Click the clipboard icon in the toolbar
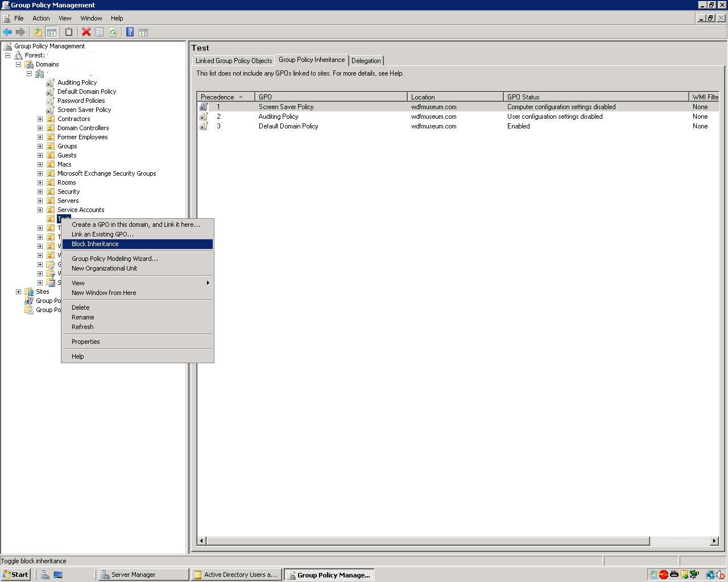The image size is (728, 582). point(69,32)
